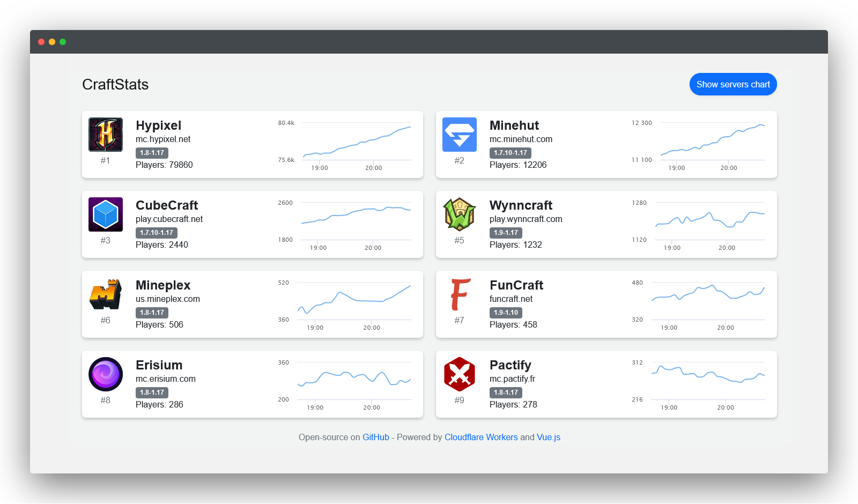The width and height of the screenshot is (858, 504).
Task: Open the Vue.js footer link
Action: [549, 437]
